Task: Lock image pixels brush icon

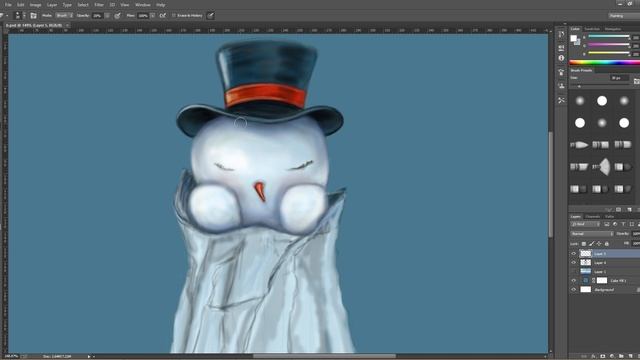Action: coord(591,244)
